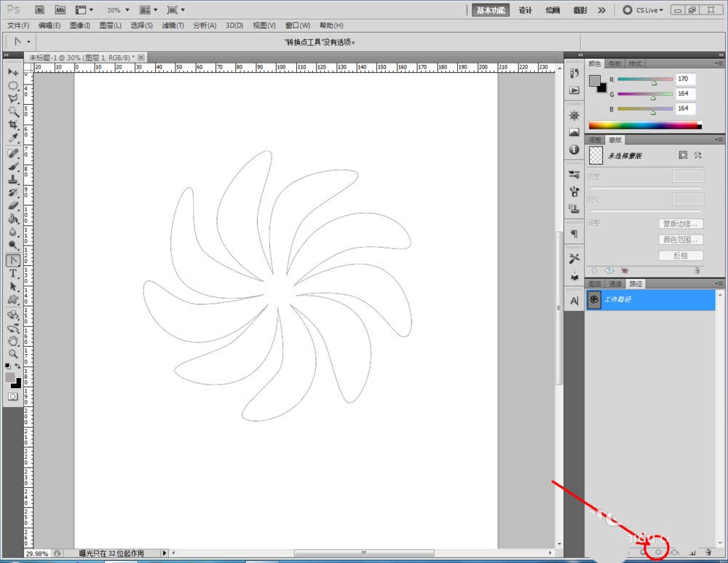Viewport: 728px width, 563px height.
Task: Select the Zoom magnifier tool
Action: [x=13, y=353]
